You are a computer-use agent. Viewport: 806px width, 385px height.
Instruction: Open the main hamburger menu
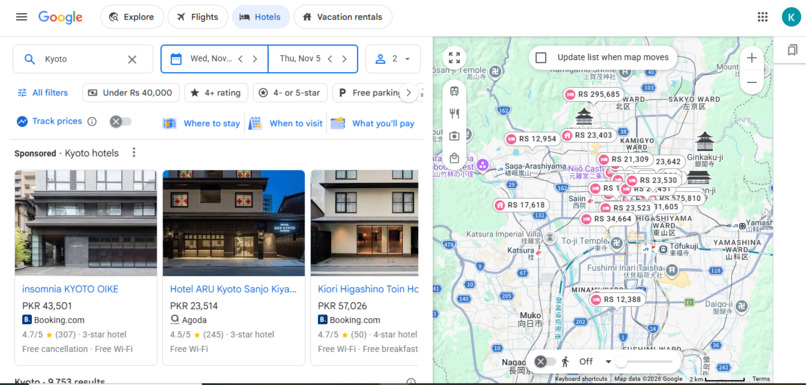(21, 17)
